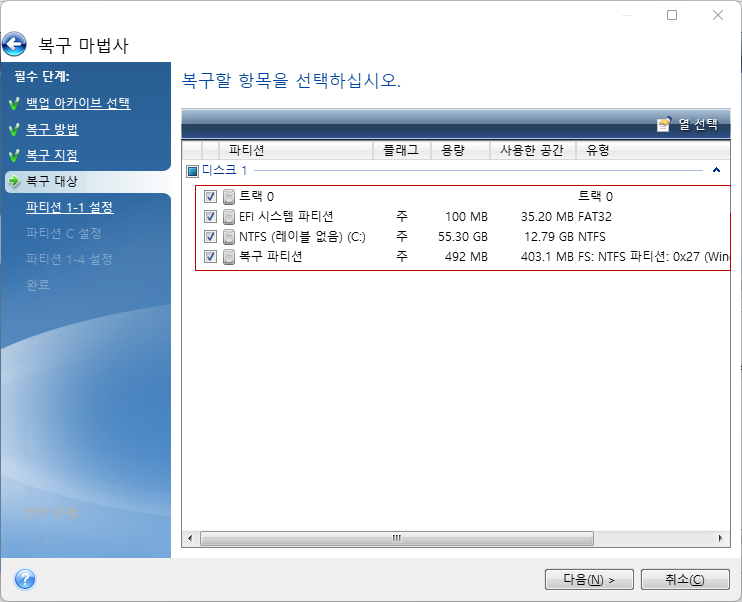The image size is (742, 602).
Task: Click the green checkmark beside 복구 지점
Action: tap(14, 155)
